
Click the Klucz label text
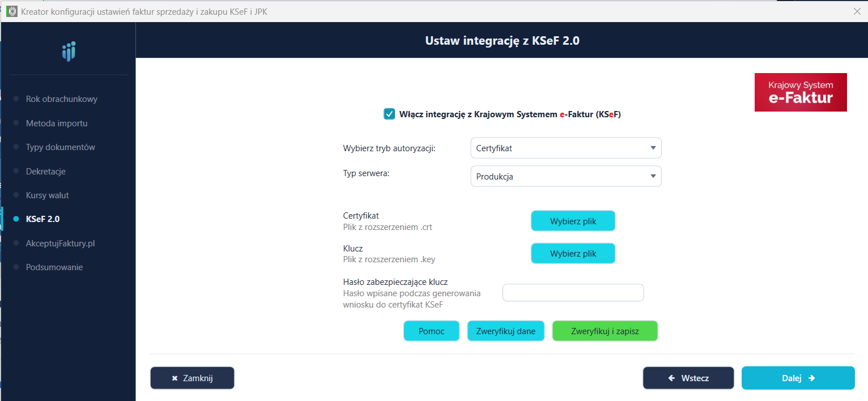(353, 249)
